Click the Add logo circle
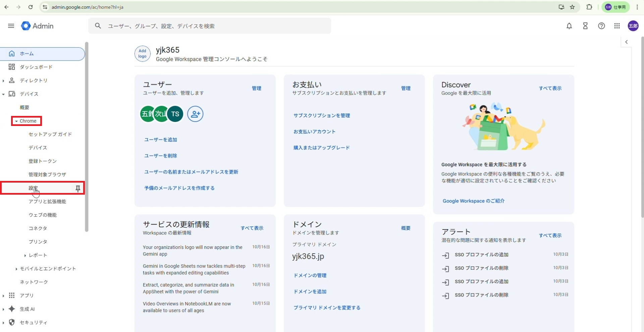644x332 pixels. click(x=143, y=54)
